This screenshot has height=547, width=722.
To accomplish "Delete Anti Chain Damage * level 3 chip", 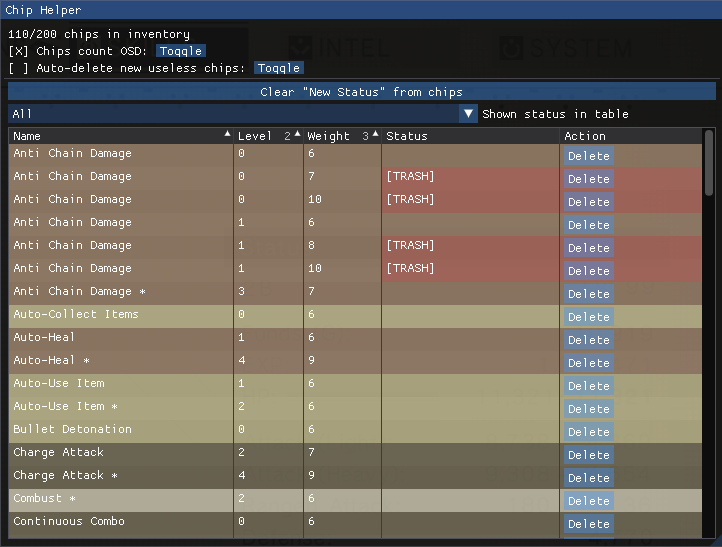I will click(x=588, y=294).
